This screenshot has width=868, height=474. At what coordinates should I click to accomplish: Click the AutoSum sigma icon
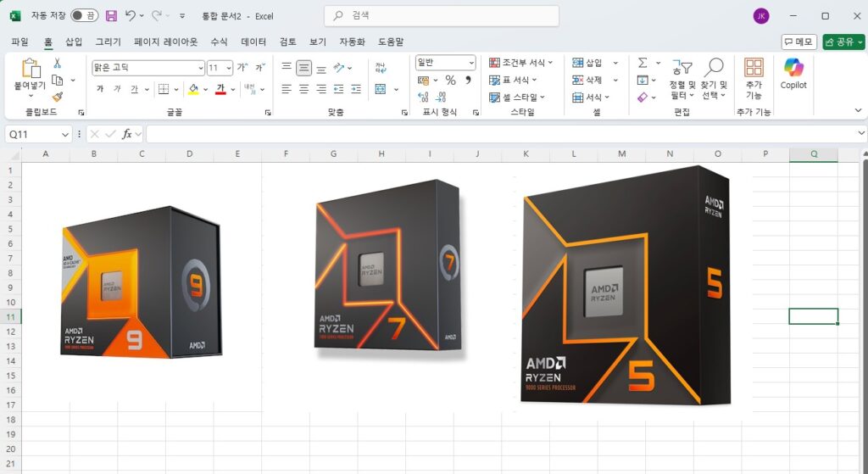(643, 63)
